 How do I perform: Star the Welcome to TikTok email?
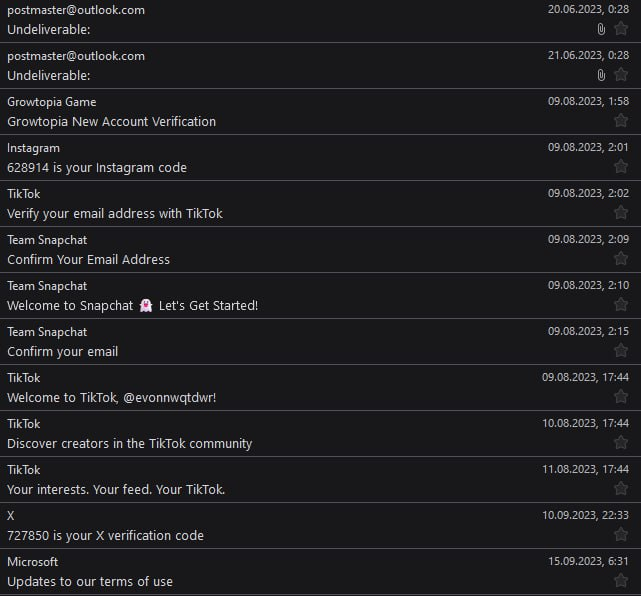621,397
